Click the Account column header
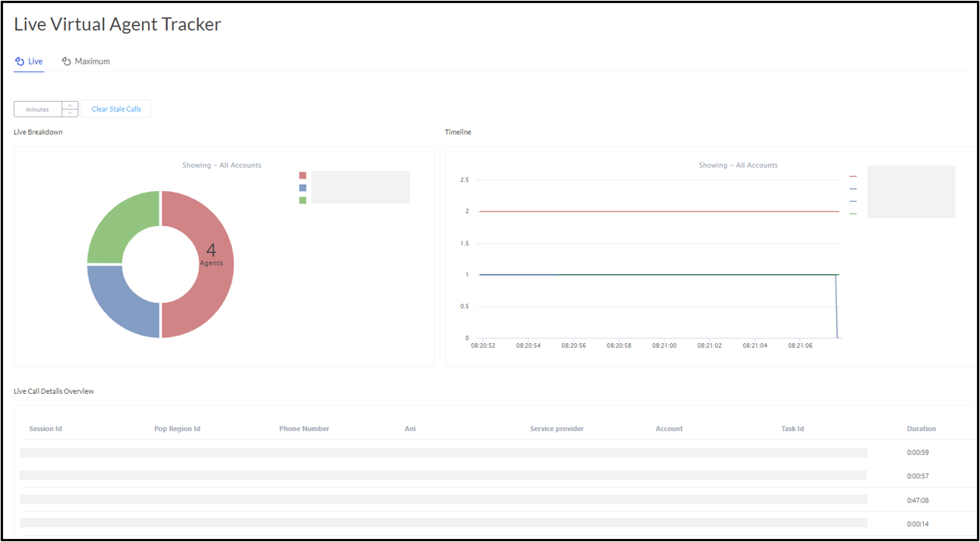 point(669,429)
